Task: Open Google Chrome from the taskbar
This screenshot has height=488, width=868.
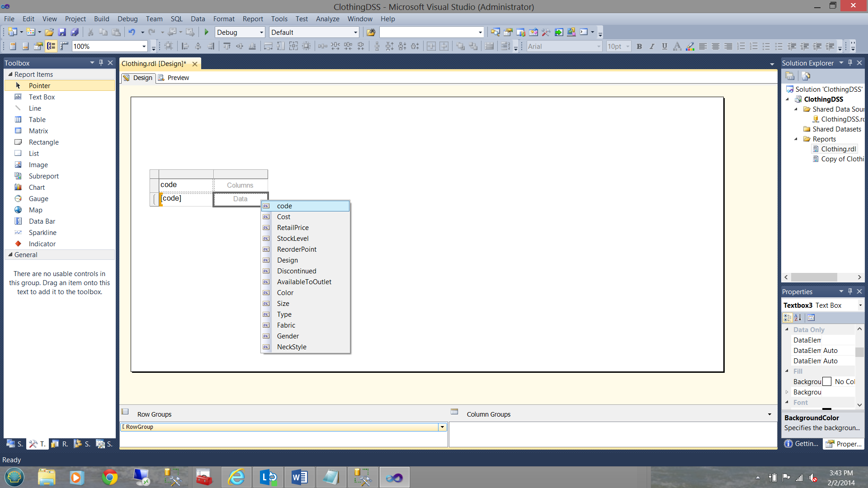Action: click(x=110, y=477)
